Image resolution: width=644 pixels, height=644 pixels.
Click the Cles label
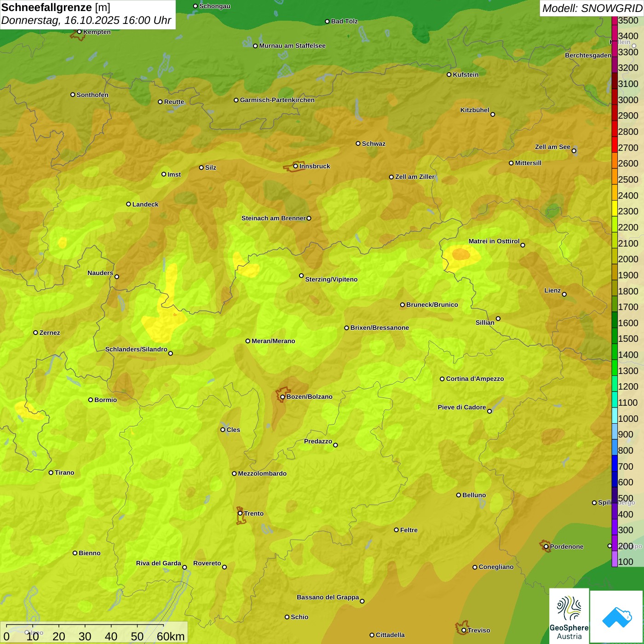tap(233, 430)
